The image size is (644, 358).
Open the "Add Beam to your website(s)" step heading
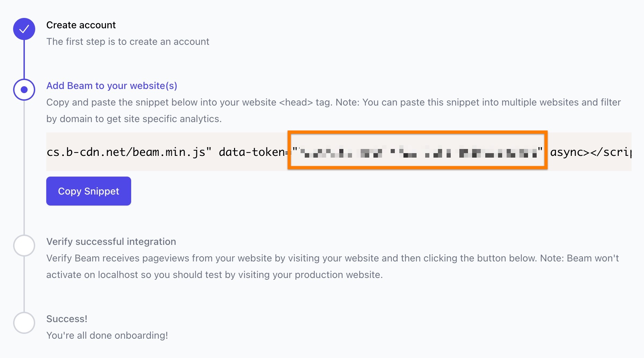click(x=111, y=86)
